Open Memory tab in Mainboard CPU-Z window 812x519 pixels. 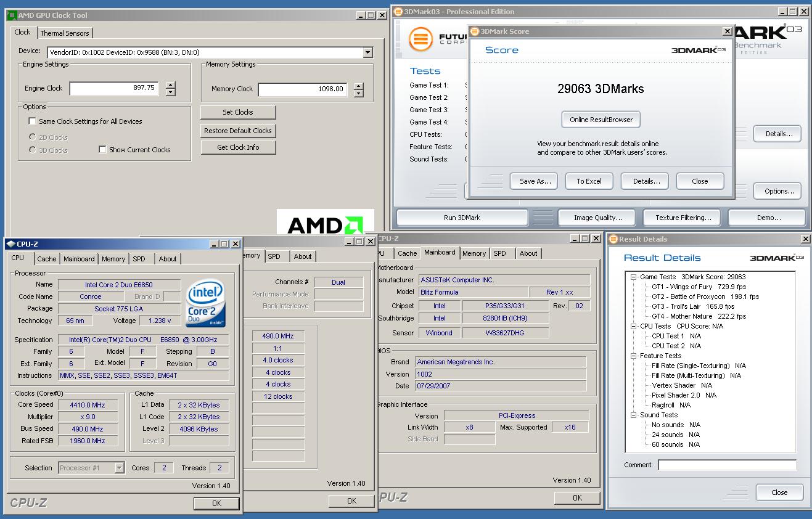click(x=474, y=253)
